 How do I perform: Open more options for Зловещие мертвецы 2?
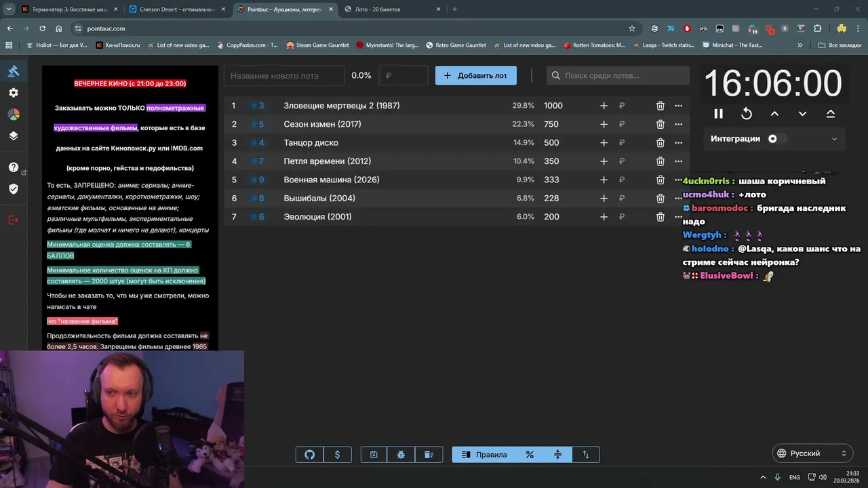pyautogui.click(x=679, y=106)
